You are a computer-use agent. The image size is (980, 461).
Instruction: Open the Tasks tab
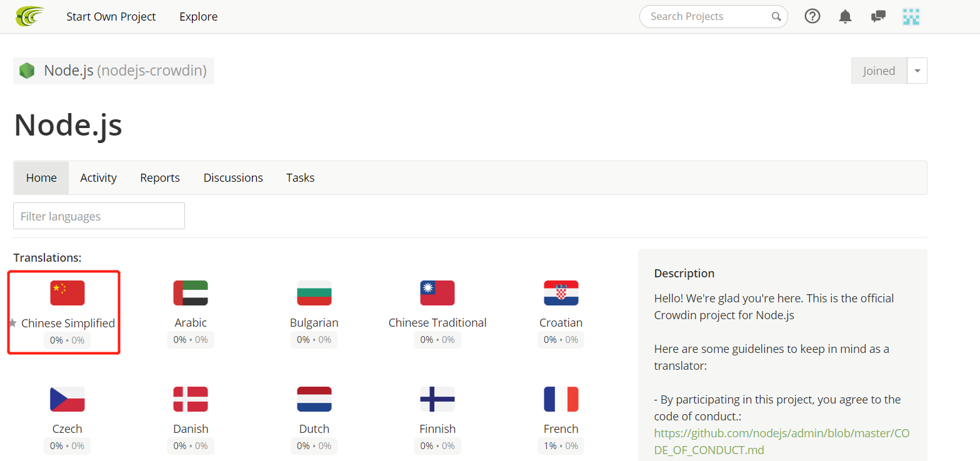tap(300, 178)
